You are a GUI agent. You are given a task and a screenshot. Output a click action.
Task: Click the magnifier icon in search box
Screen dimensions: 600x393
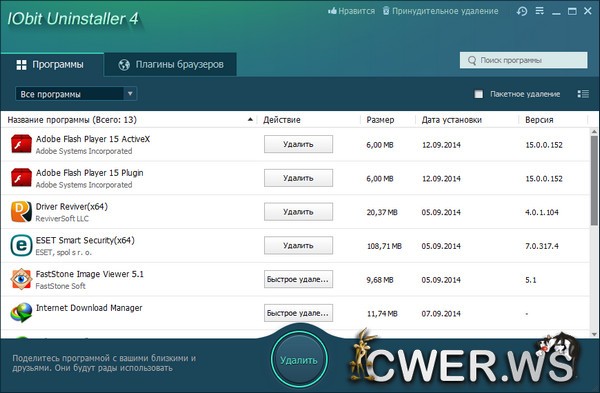point(472,60)
